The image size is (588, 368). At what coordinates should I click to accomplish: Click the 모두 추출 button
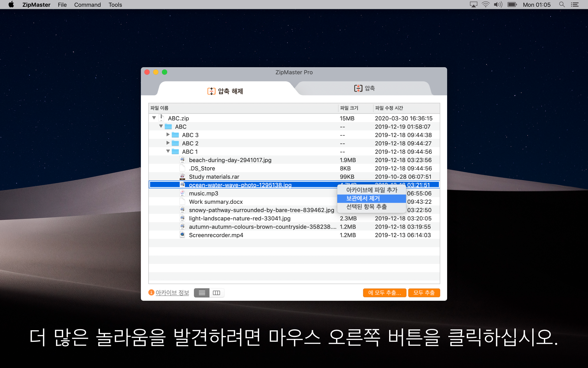point(424,293)
